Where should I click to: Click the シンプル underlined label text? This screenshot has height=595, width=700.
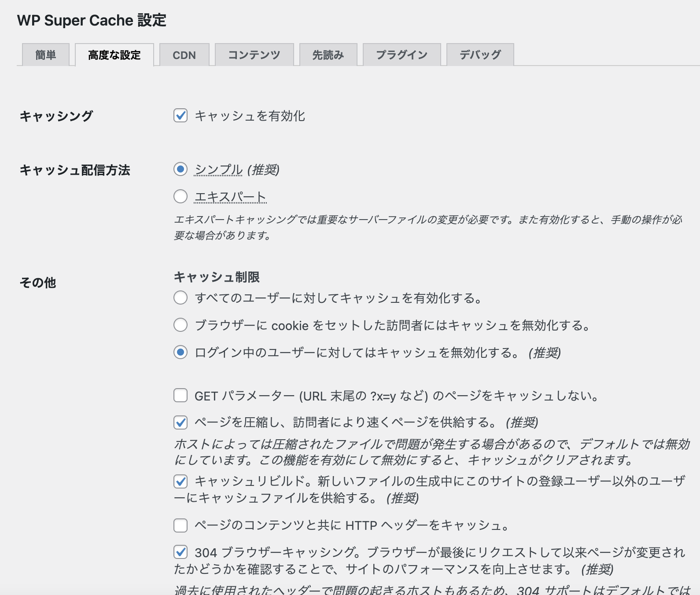[x=218, y=169]
